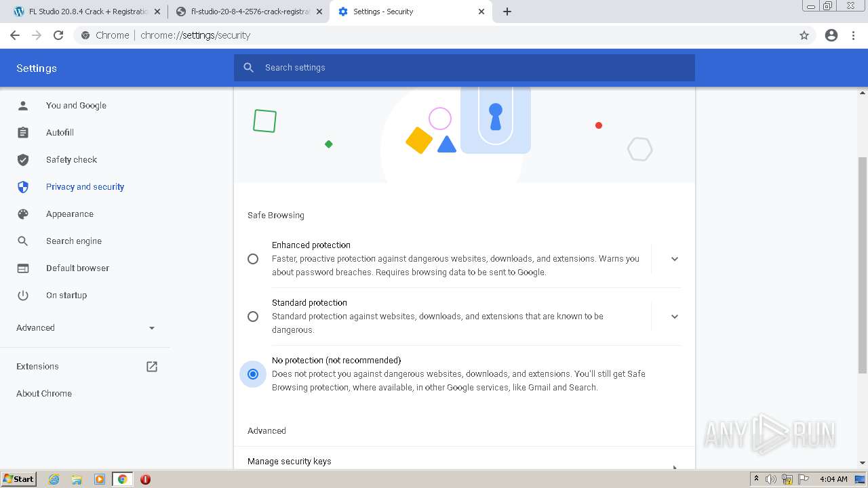Click the Chrome site info icon in address bar

tap(85, 35)
